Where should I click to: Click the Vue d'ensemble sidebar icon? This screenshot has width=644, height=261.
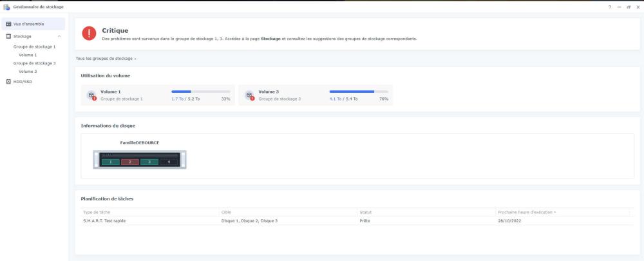pos(8,24)
